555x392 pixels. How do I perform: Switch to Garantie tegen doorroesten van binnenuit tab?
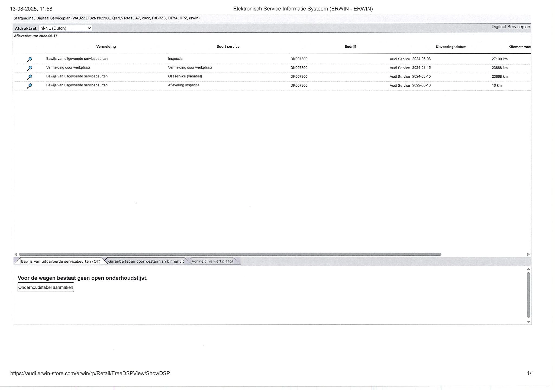[x=146, y=261]
